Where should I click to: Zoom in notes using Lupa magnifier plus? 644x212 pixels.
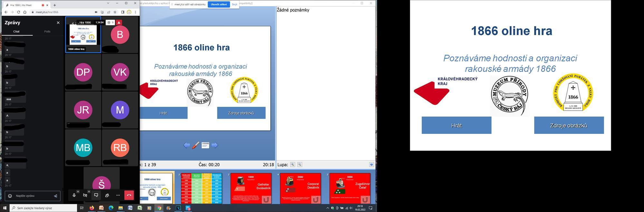click(292, 165)
